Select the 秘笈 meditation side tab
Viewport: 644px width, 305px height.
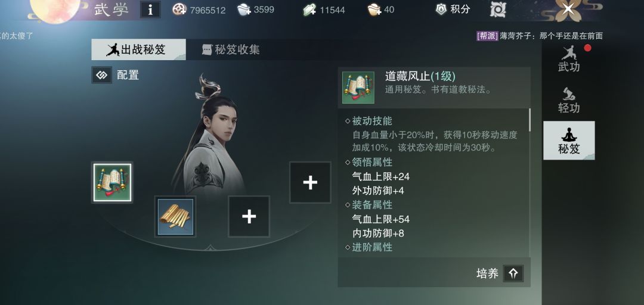pos(569,141)
